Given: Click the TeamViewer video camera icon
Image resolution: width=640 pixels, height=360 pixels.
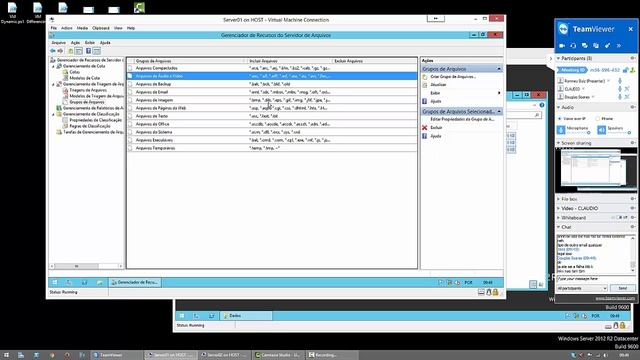Looking at the screenshot, I should [562, 45].
